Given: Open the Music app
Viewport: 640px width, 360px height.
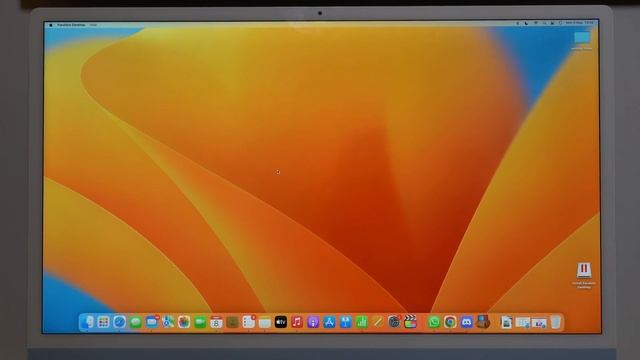Looking at the screenshot, I should [x=297, y=322].
